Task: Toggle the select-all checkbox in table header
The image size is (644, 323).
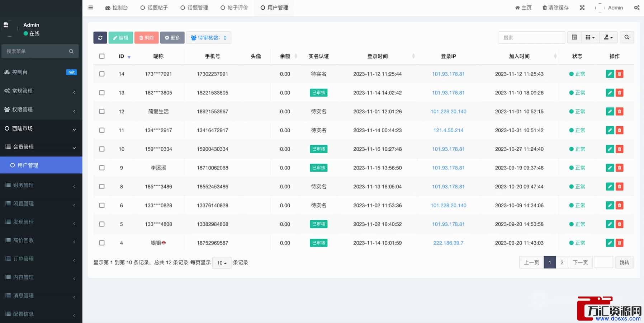Action: (102, 56)
